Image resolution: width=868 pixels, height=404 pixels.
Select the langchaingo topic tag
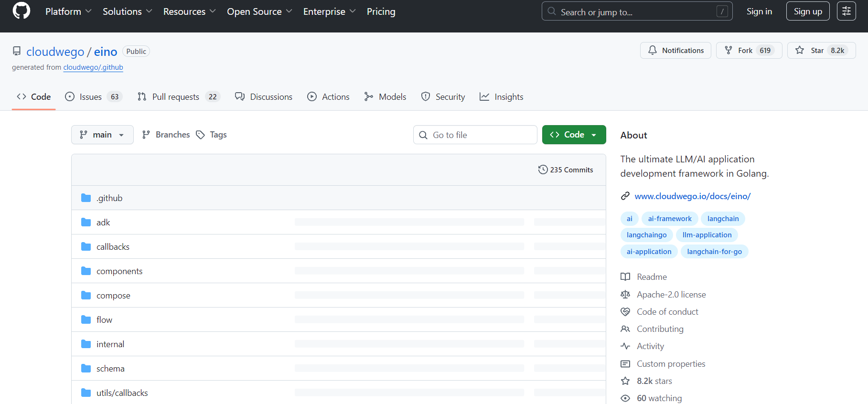(x=647, y=235)
